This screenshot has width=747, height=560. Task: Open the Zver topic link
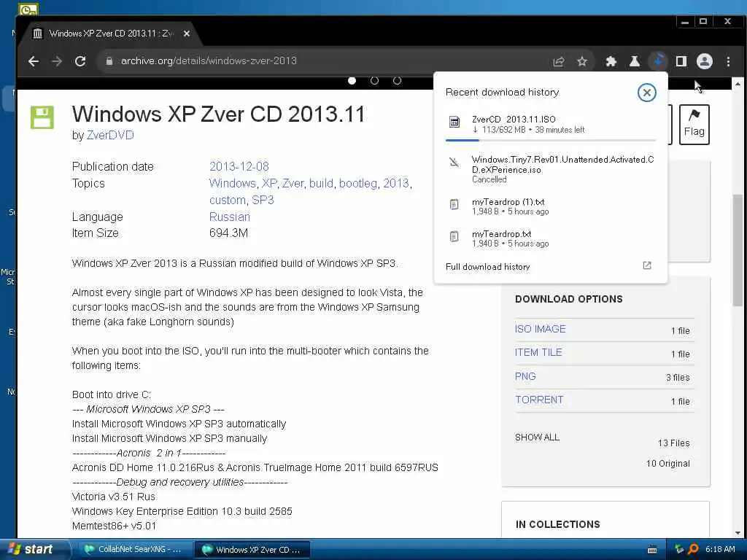click(x=293, y=183)
